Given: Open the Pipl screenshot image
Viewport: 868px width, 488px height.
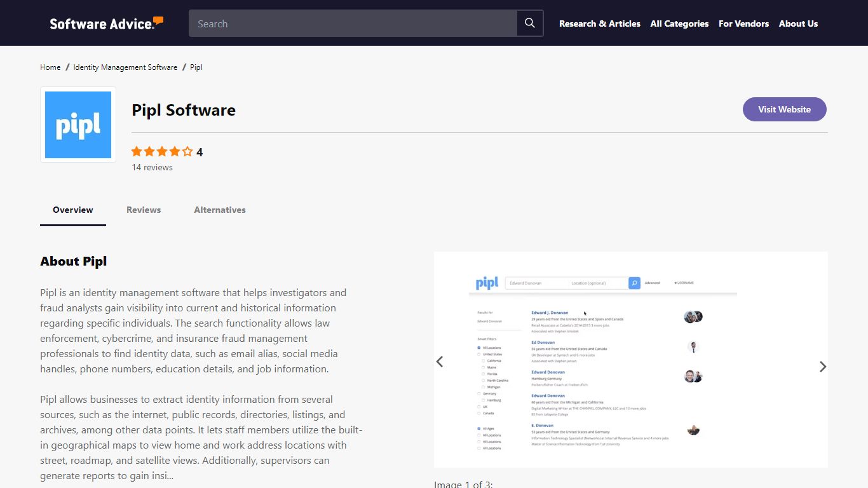Looking at the screenshot, I should click(x=631, y=360).
